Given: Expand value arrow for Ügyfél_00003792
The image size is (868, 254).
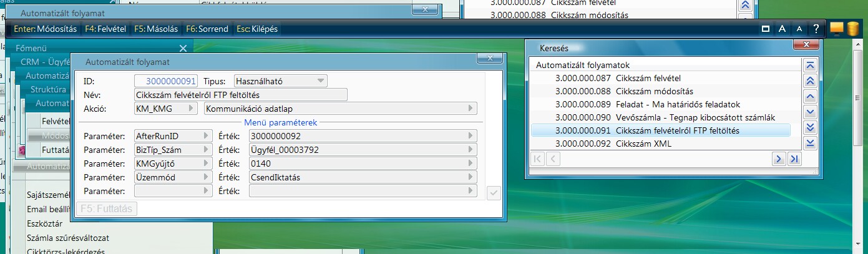Looking at the screenshot, I should [471, 150].
